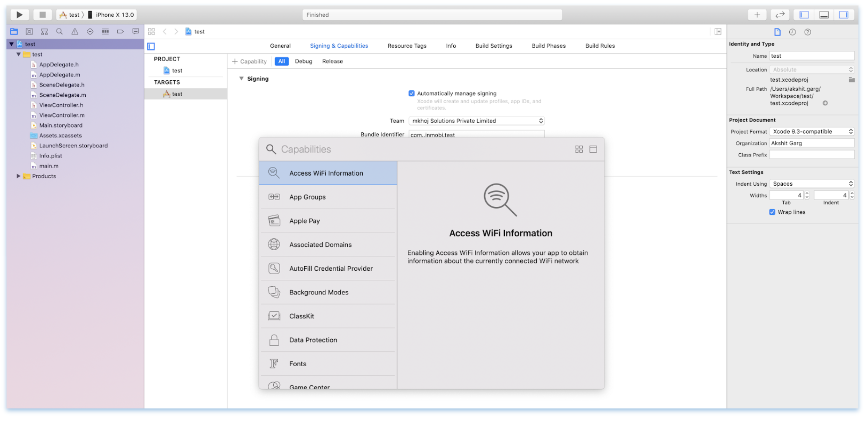Switch to the Build Rules tab
868x421 pixels.
pyautogui.click(x=600, y=46)
